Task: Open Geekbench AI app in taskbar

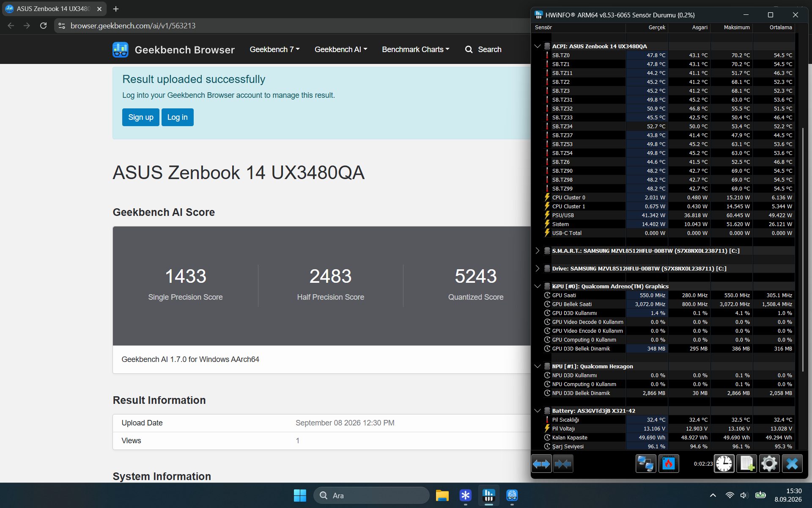Action: pyautogui.click(x=512, y=495)
